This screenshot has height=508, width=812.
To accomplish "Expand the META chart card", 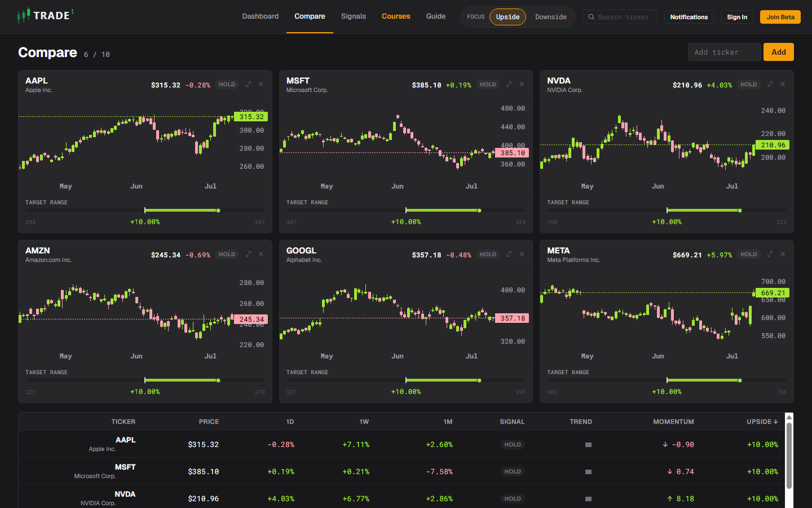I will [x=770, y=254].
